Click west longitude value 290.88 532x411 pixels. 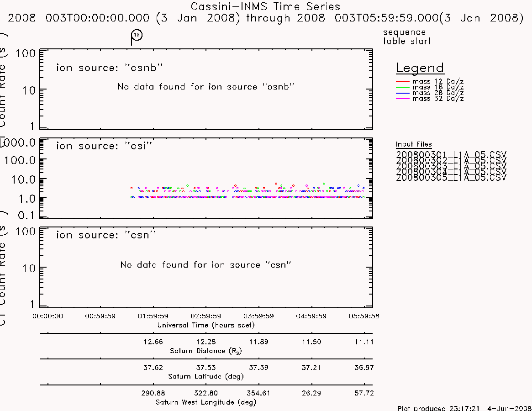153,393
